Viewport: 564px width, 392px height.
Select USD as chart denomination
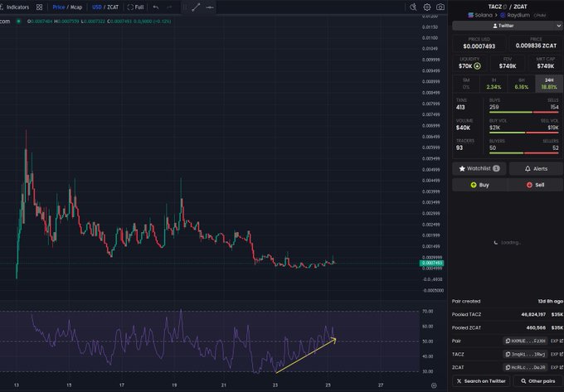97,7
